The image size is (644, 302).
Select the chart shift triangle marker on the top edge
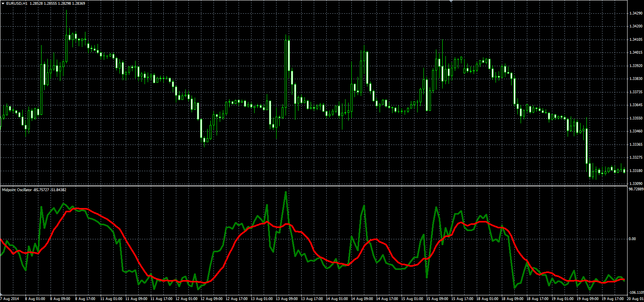point(451,2)
